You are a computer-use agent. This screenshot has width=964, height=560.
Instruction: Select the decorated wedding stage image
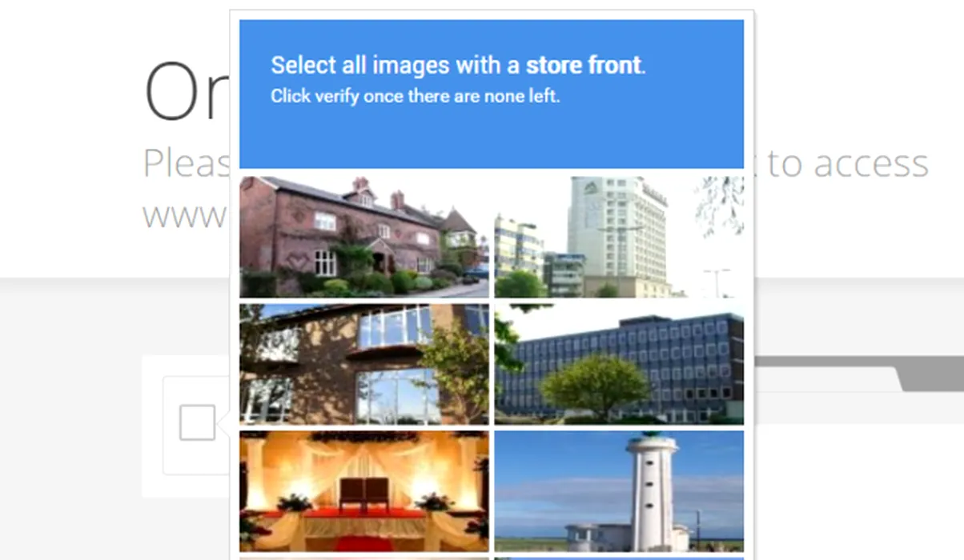[364, 491]
